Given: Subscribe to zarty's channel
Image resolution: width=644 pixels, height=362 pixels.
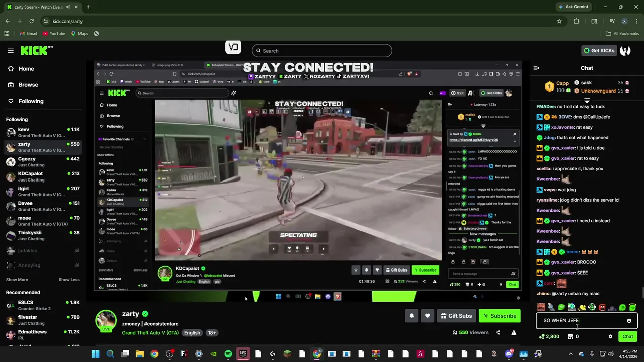Looking at the screenshot, I should (500, 316).
